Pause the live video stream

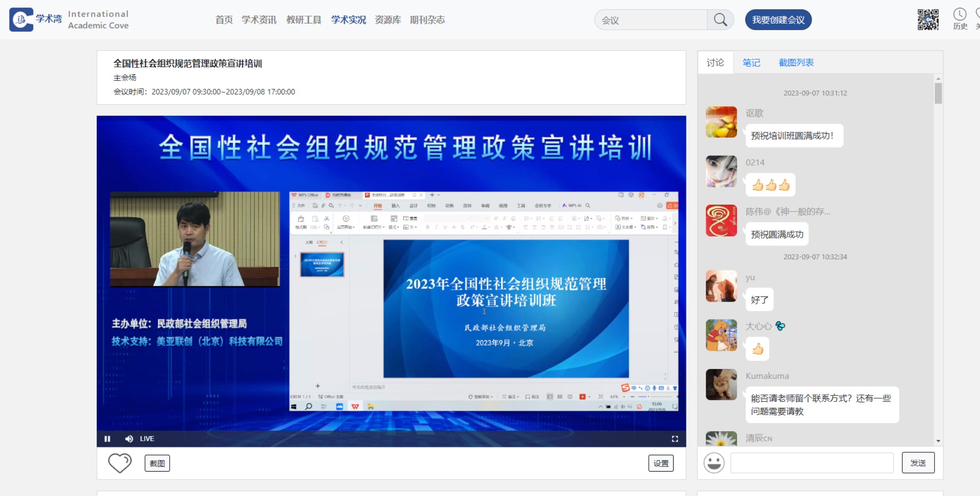pyautogui.click(x=107, y=439)
